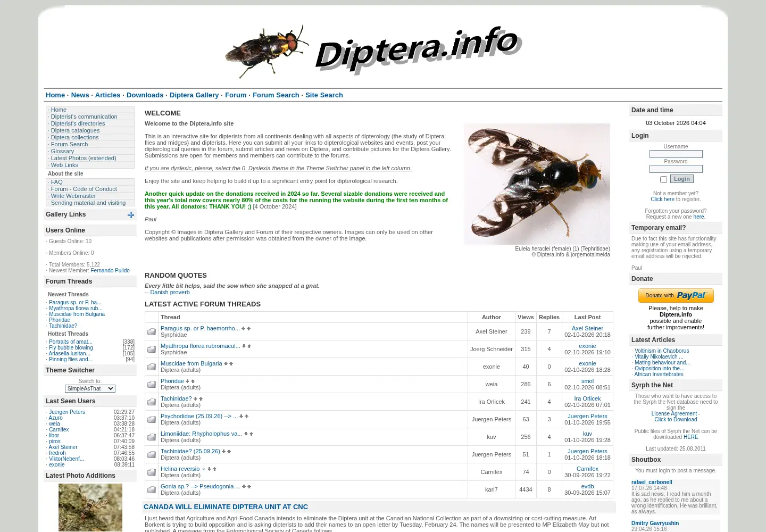Viewport: 766px width, 532px height.
Task: Click the folder icon for Muscidae from Bulgaria
Action: pos(152,367)
